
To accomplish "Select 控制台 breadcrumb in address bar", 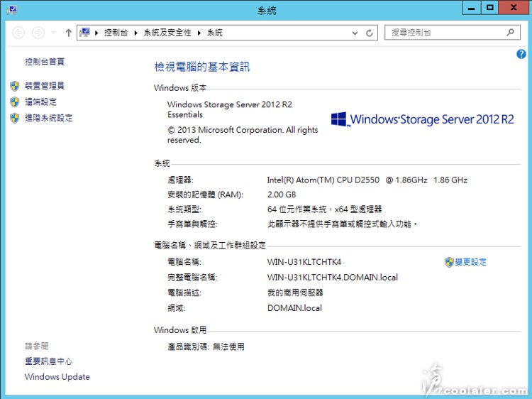I will (x=116, y=33).
